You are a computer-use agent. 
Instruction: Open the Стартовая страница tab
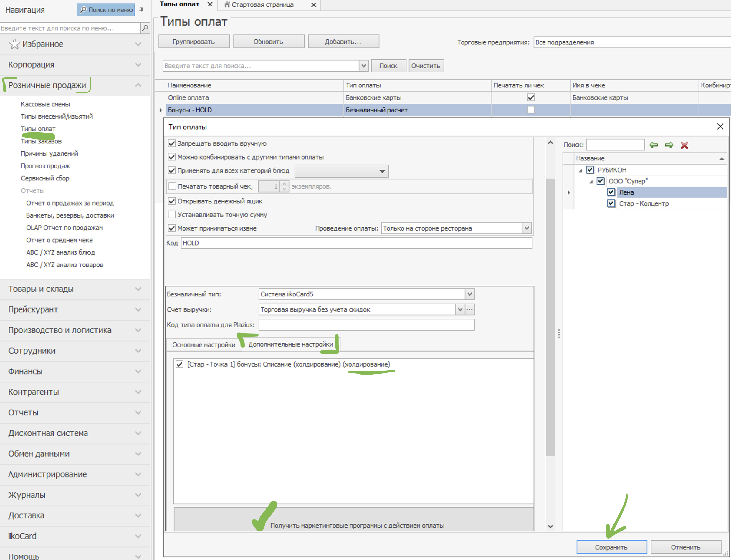pos(262,5)
